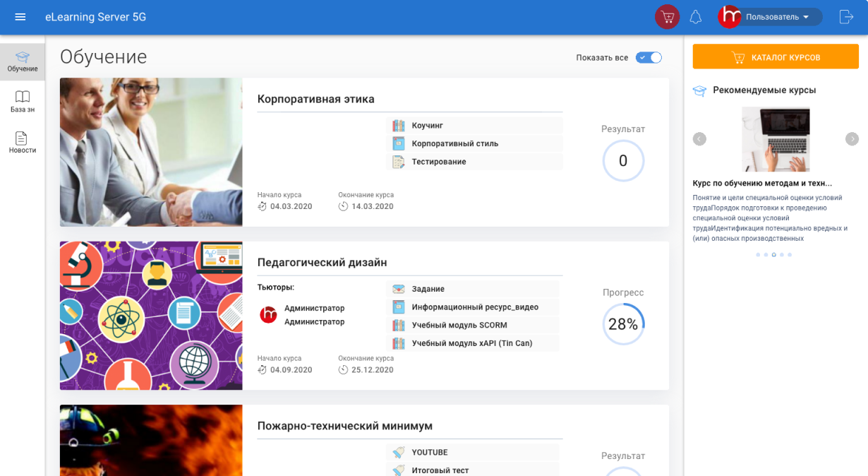Image resolution: width=868 pixels, height=476 pixels.
Task: Open Информационный ресурс_видео lesson
Action: 475,307
